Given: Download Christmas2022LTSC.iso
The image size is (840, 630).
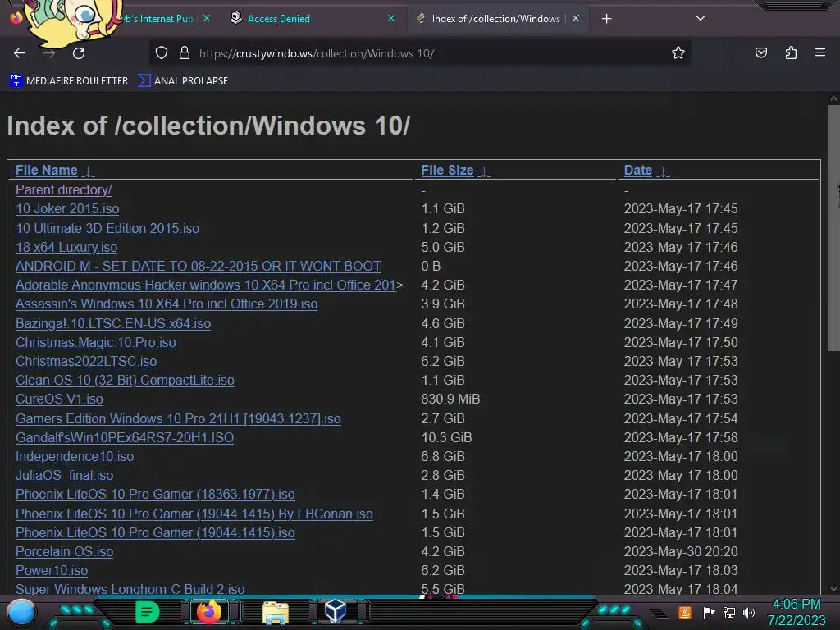Looking at the screenshot, I should [x=86, y=361].
